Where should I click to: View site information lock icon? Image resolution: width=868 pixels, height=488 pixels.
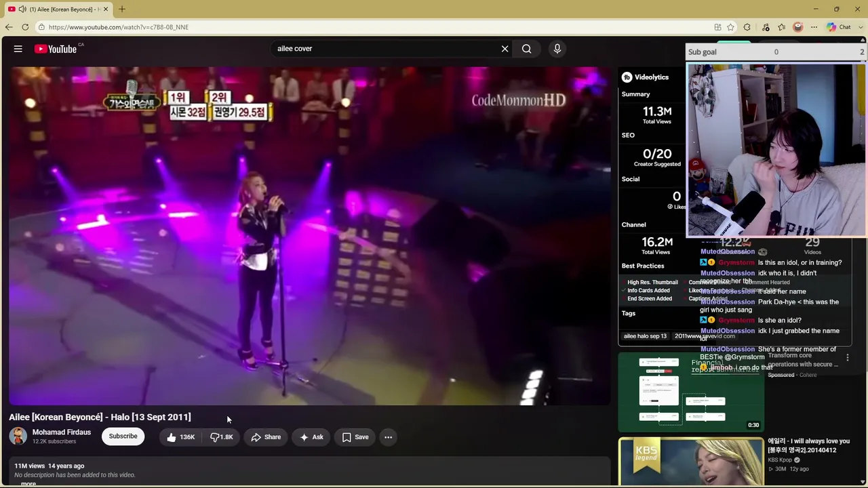click(41, 27)
